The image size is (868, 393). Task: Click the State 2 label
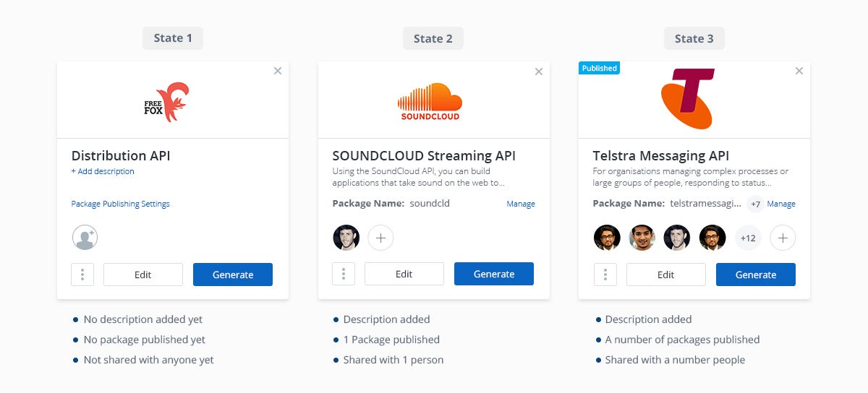(x=433, y=38)
